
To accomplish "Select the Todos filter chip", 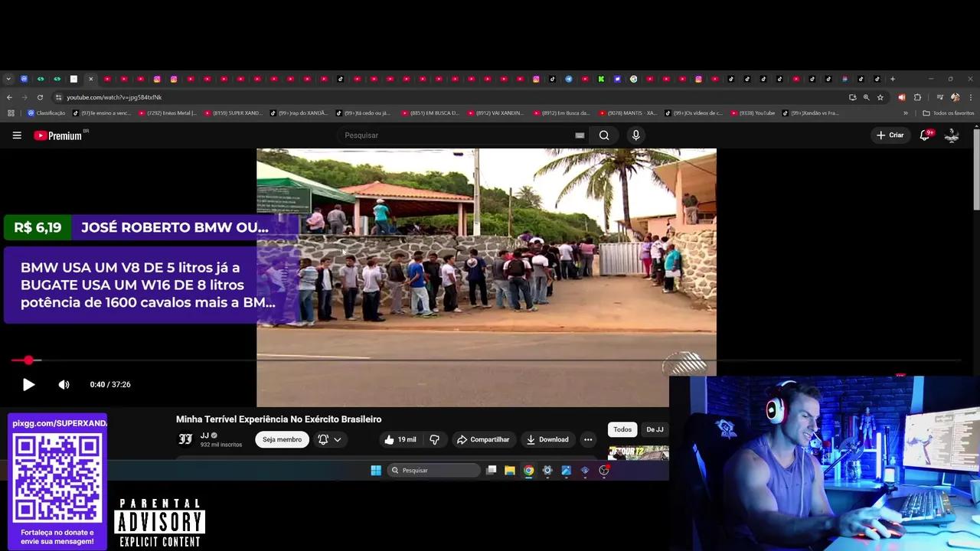I will 622,429.
